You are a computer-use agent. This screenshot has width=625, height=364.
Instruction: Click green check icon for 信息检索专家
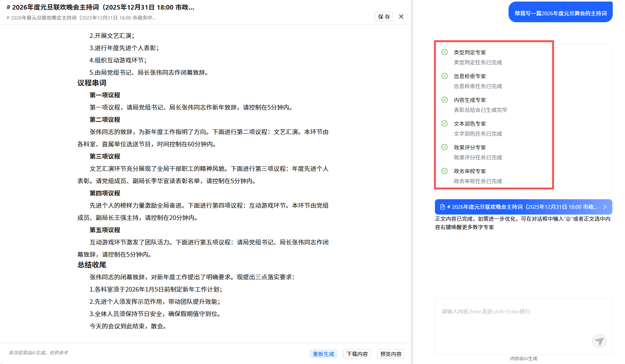coord(445,76)
